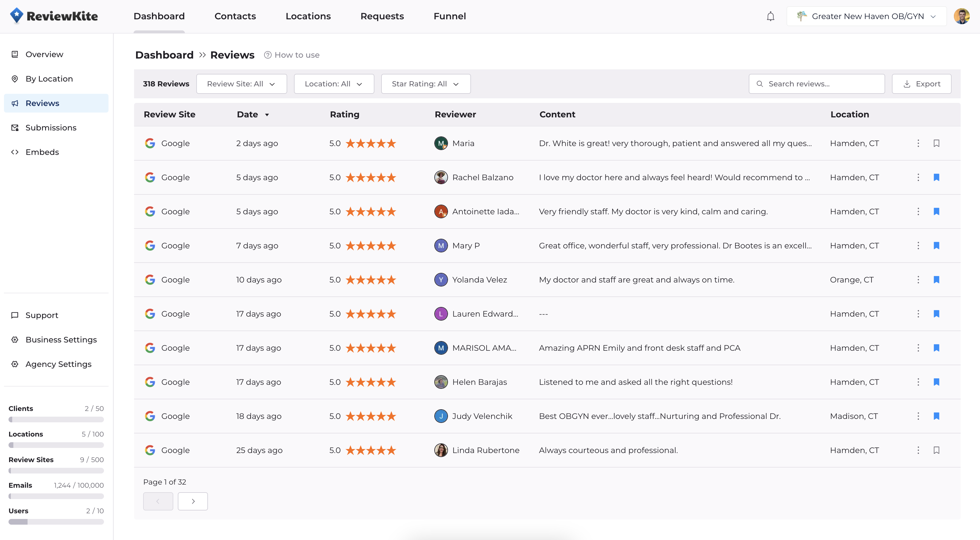
Task: Open the Funnel tab
Action: click(450, 16)
